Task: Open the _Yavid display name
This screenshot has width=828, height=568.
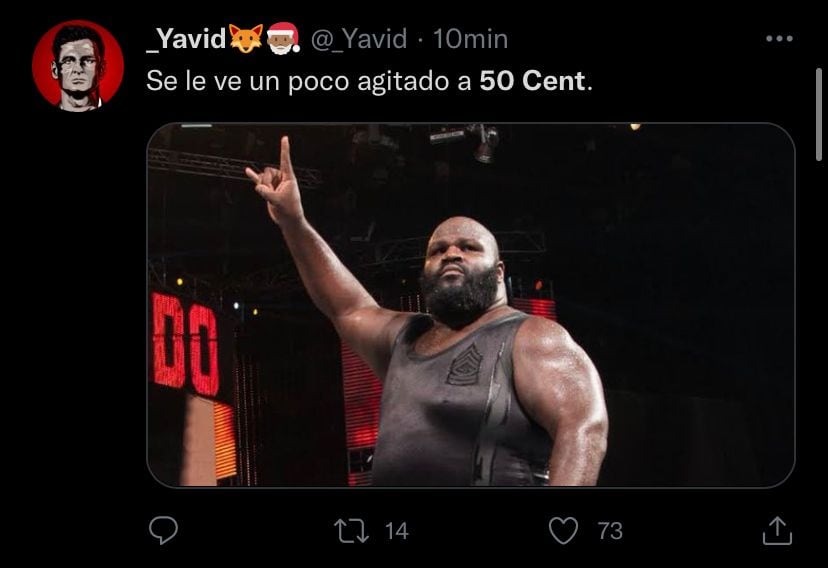Action: pos(186,39)
